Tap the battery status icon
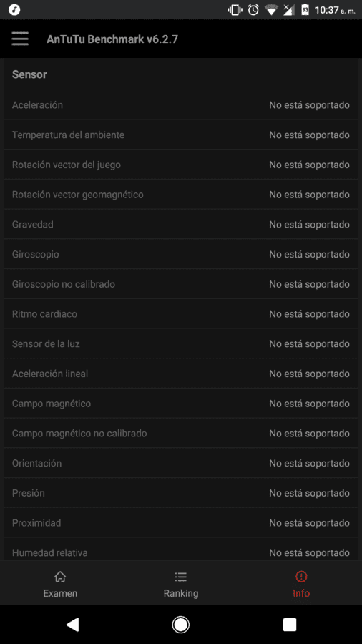 305,9
